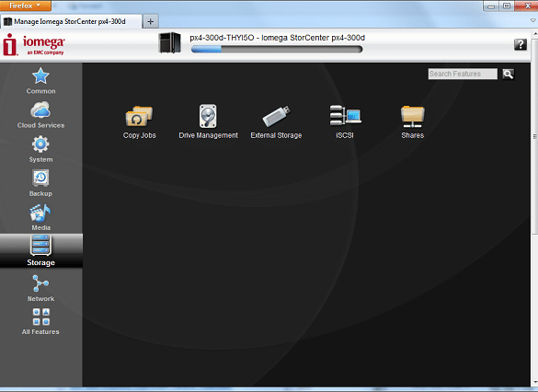Screen dimensions: 538x392
Task: Select the System gear icon
Action: [x=40, y=144]
